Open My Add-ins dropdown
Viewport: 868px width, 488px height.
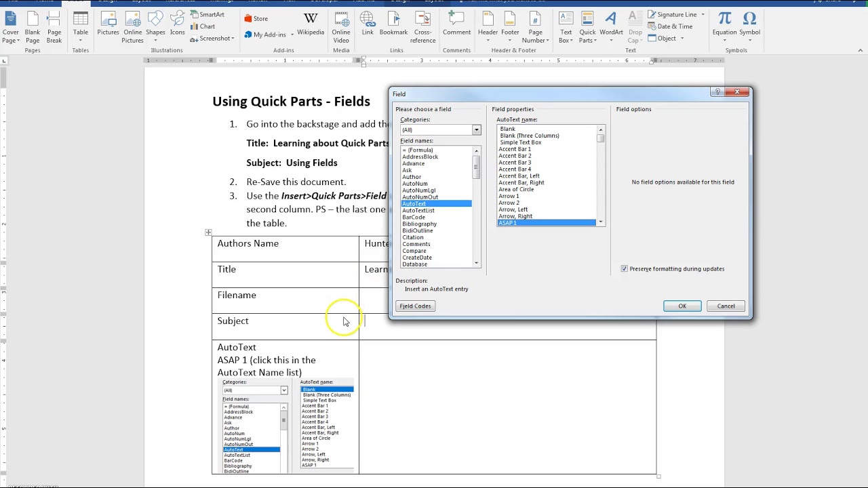click(x=269, y=35)
